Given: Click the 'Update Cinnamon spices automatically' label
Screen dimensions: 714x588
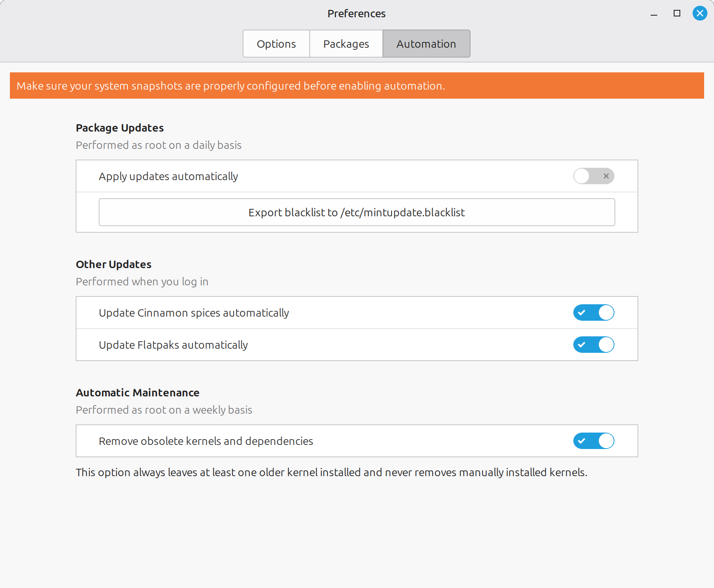Looking at the screenshot, I should (x=194, y=313).
